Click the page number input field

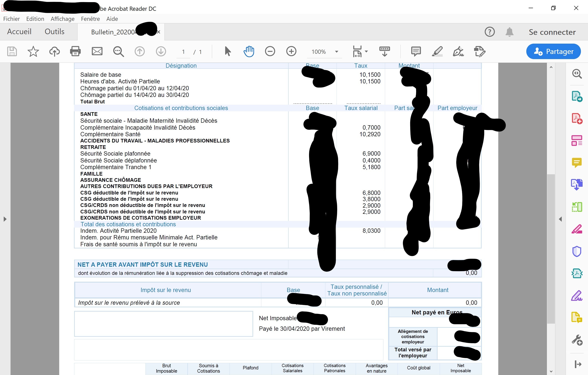pos(183,52)
